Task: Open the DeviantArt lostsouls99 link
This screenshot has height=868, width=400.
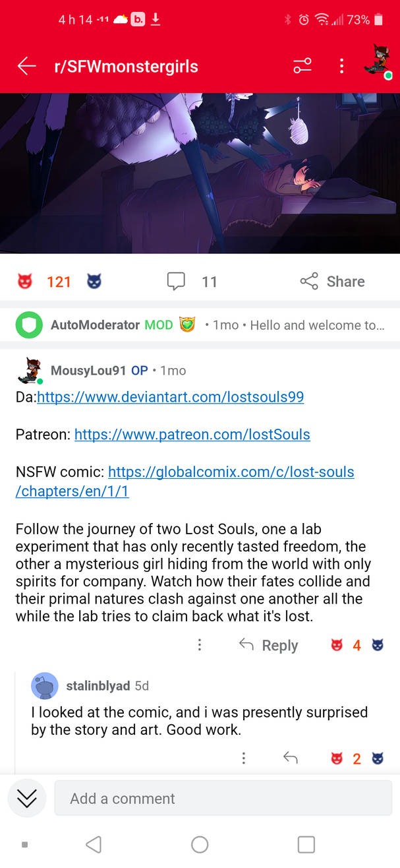Action: pyautogui.click(x=170, y=397)
